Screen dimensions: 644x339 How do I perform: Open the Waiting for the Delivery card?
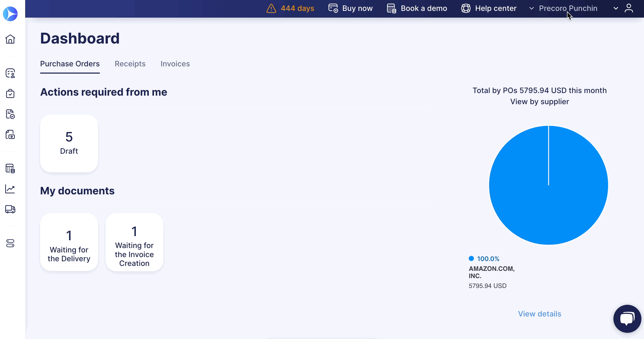69,242
